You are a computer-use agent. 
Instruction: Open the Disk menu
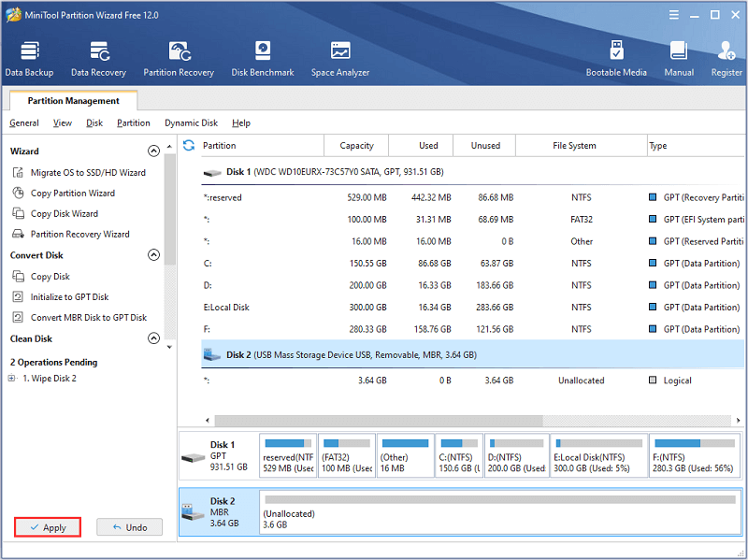pyautogui.click(x=94, y=123)
